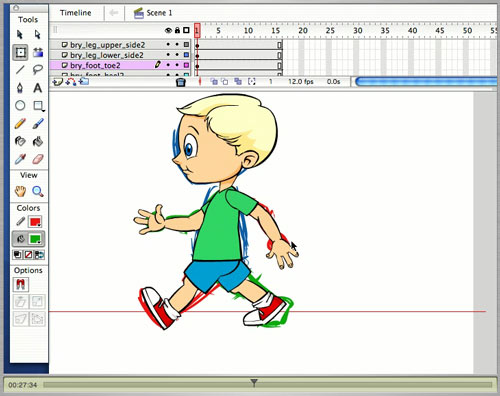The image size is (500, 396).
Task: Click Center Frame button in timeline
Action: 200,81
